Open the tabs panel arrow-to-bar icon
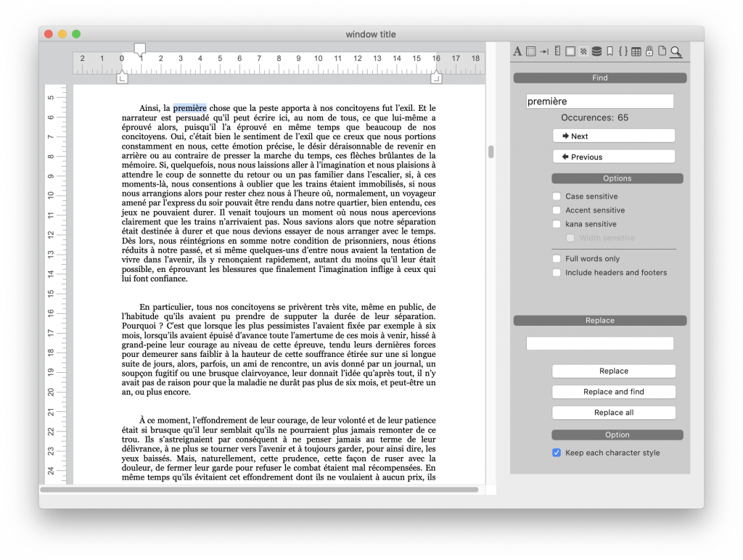Viewport: 743px width, 560px height. coord(544,52)
